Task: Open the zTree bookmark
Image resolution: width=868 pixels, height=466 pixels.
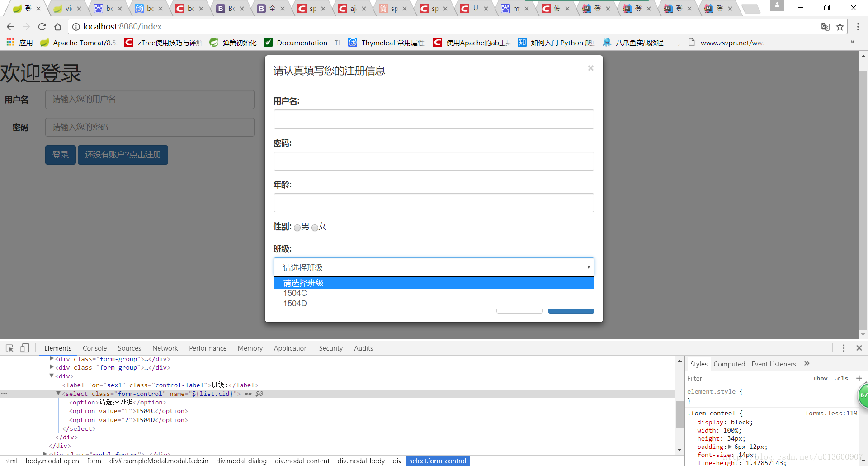Action: pyautogui.click(x=163, y=43)
